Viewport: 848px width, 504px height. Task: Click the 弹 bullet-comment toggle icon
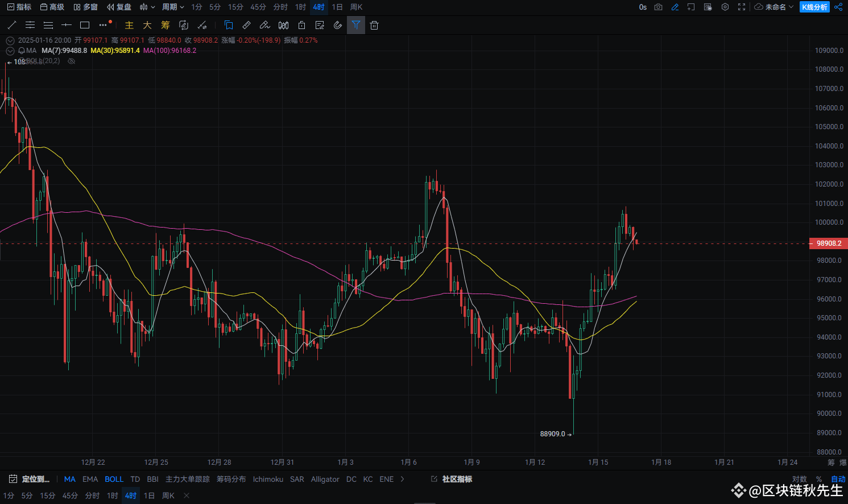pos(708,7)
